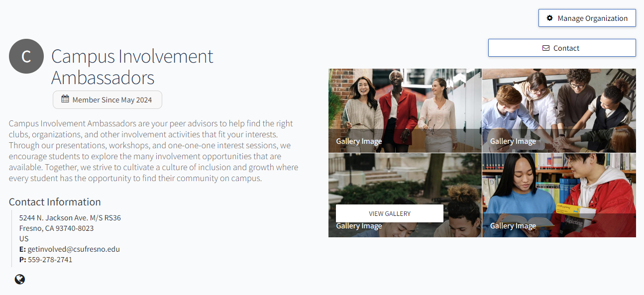The width and height of the screenshot is (644, 295).
Task: Select the Contact button
Action: 562,48
